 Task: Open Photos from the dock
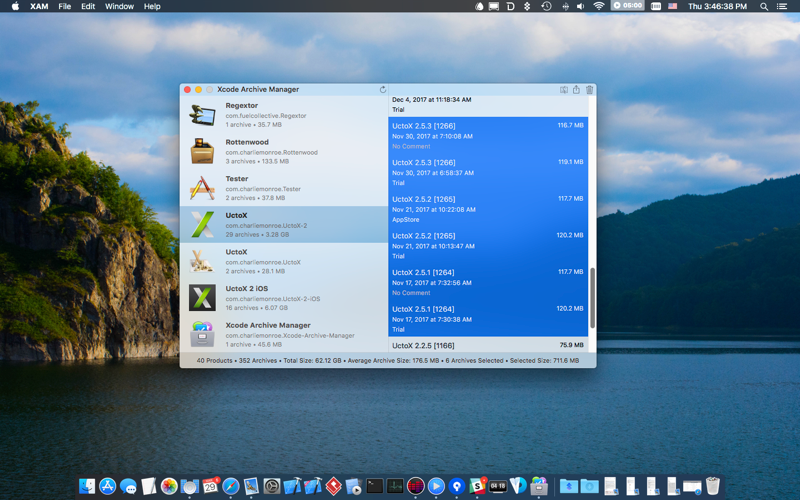tap(169, 486)
